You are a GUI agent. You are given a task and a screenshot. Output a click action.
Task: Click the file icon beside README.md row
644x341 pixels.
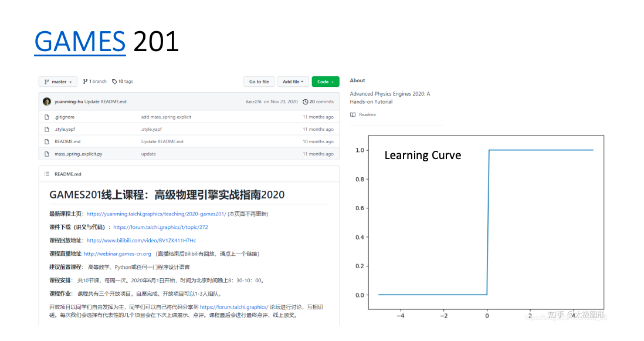tap(47, 142)
